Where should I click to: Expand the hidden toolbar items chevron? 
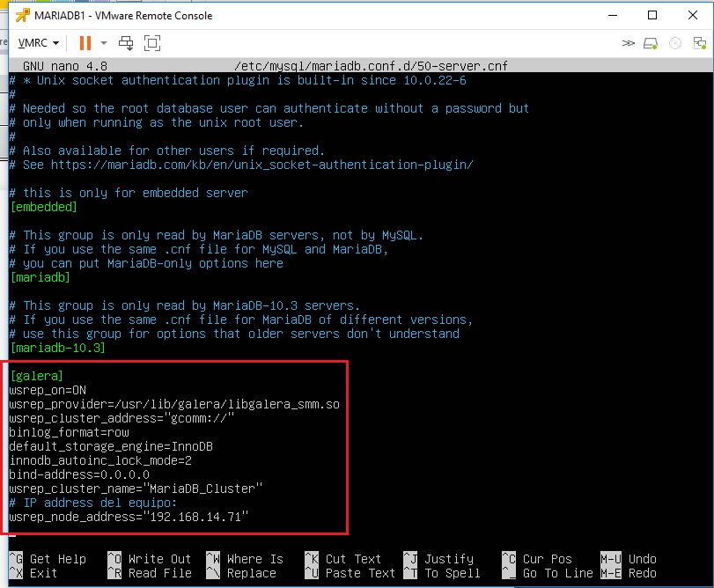click(x=628, y=43)
